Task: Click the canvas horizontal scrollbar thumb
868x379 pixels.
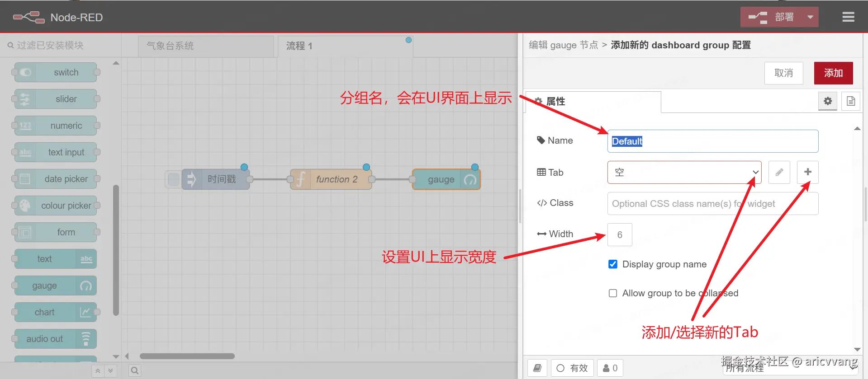Action: (x=187, y=356)
